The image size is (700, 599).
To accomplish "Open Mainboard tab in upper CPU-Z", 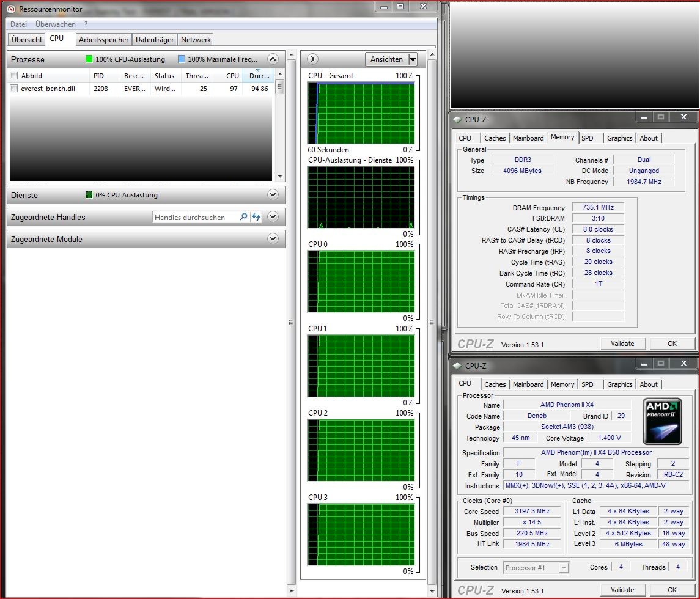I will [528, 138].
